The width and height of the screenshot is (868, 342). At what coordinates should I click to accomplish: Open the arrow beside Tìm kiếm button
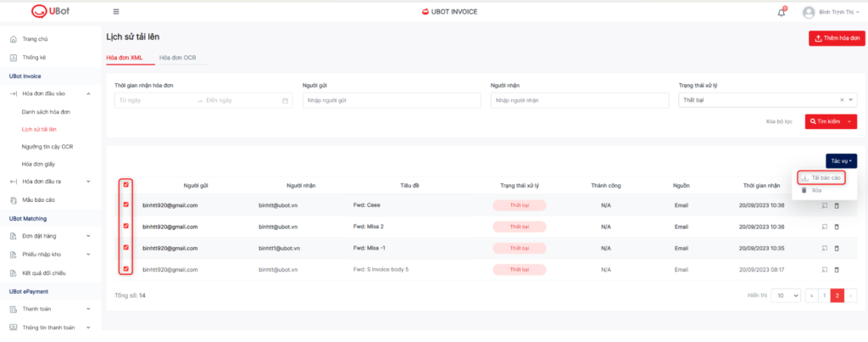[x=850, y=122]
